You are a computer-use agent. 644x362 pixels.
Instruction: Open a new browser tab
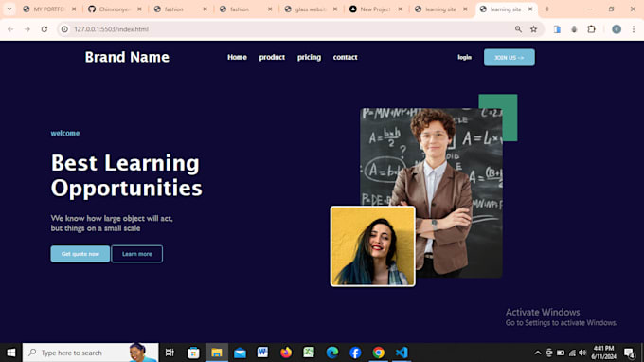tap(547, 9)
